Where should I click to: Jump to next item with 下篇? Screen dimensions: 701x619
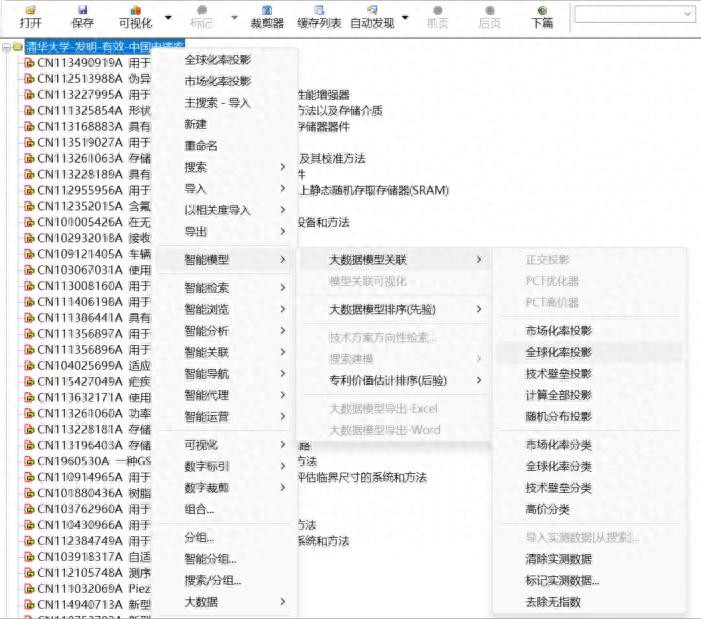point(542,15)
